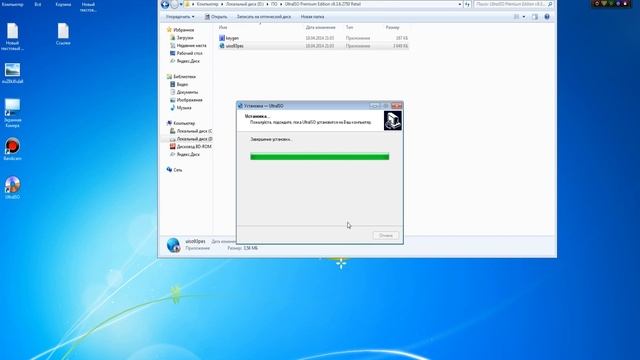Screen dimensions: 640x360
Task: Select the keygen file icon
Action: coord(222,38)
